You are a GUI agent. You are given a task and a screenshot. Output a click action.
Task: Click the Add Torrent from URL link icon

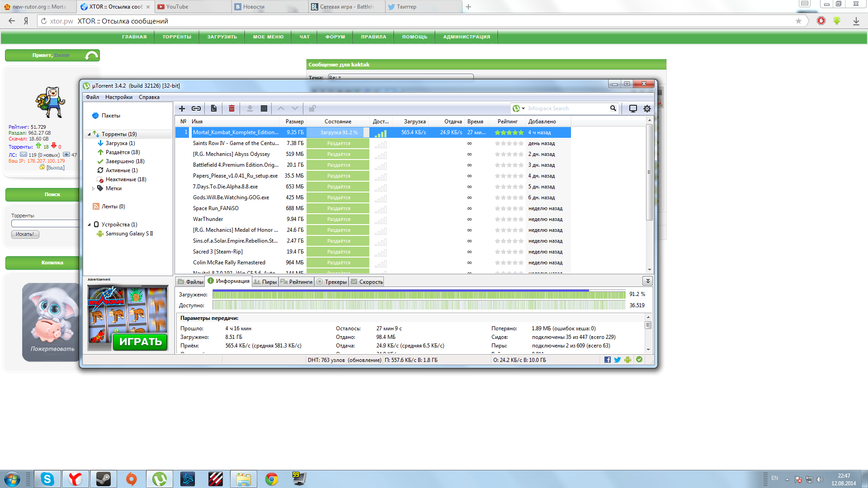tap(196, 108)
